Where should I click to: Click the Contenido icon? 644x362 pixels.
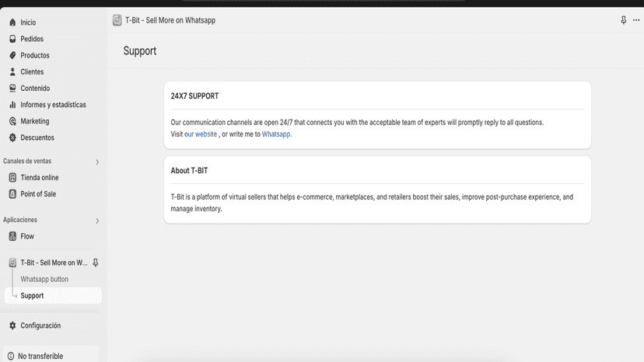click(12, 88)
